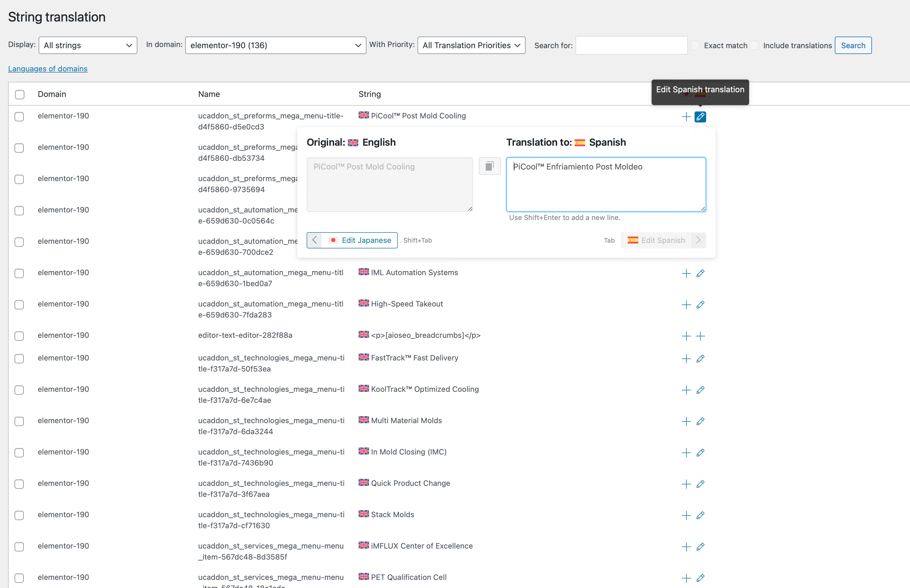Screen dimensions: 910x588
Task: Click pencil icon for KoolTrack Optimized Cooling
Action: (x=700, y=390)
